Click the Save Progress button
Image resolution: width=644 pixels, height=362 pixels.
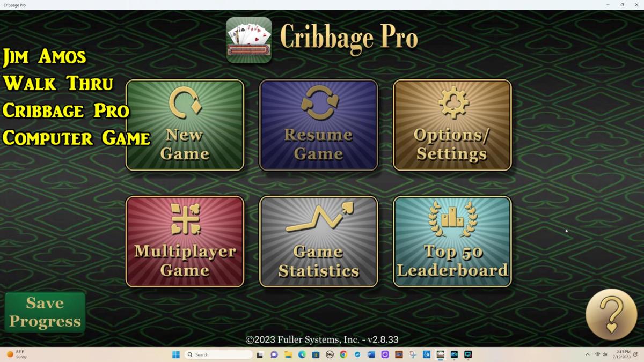click(45, 312)
